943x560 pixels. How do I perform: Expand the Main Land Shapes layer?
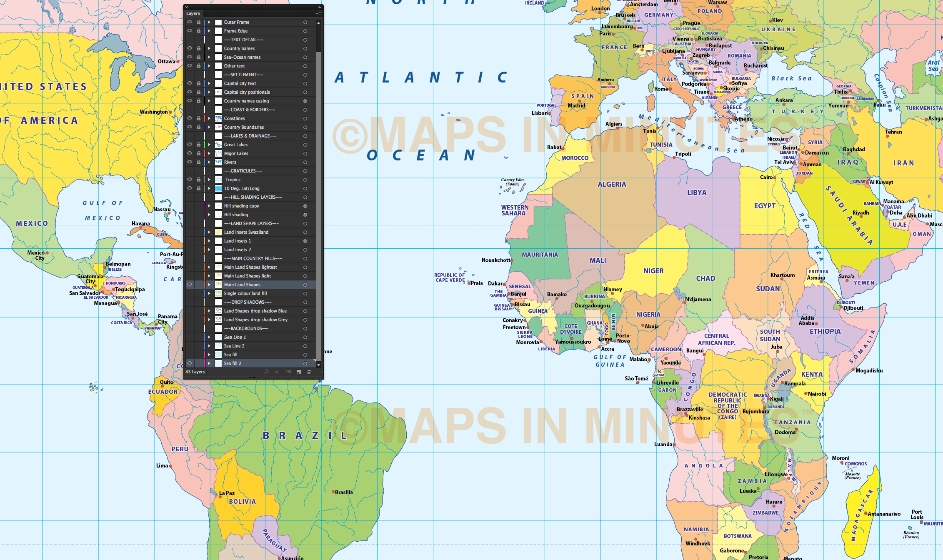(x=210, y=285)
